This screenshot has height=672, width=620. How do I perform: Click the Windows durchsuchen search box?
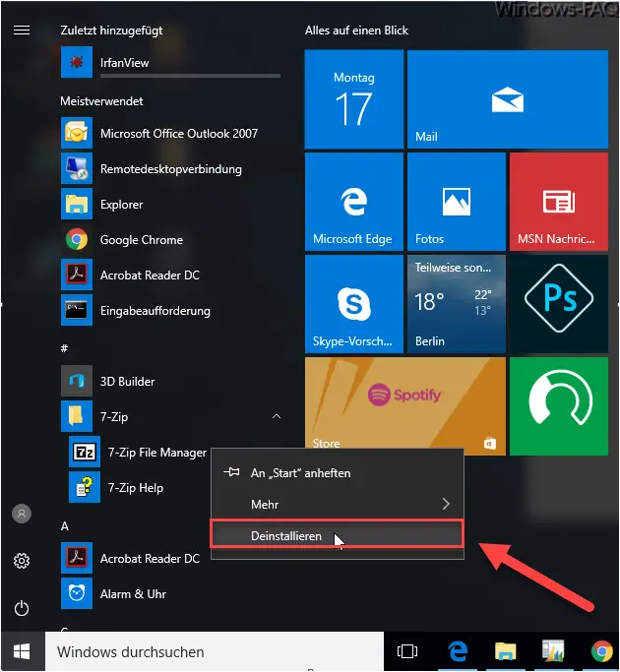click(215, 651)
